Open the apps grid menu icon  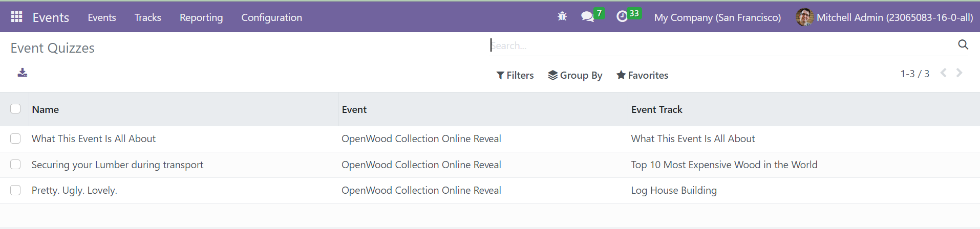point(16,17)
